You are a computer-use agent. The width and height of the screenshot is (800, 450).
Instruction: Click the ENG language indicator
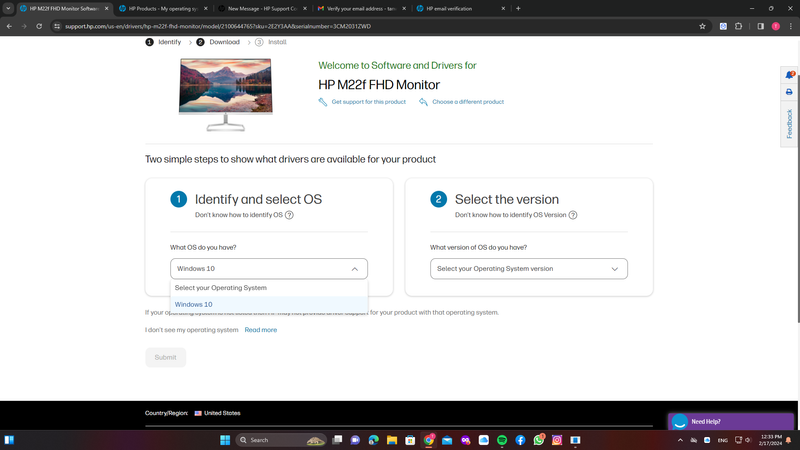pos(722,440)
